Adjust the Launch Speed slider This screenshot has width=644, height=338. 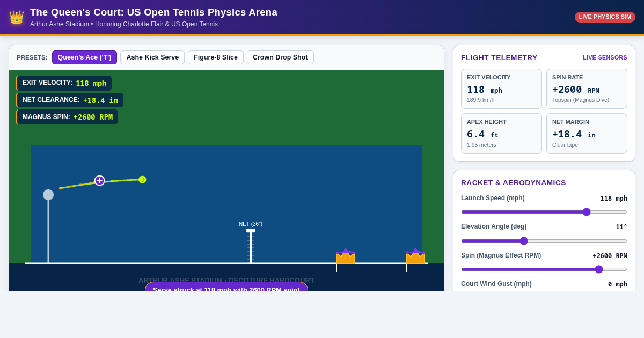pos(544,212)
